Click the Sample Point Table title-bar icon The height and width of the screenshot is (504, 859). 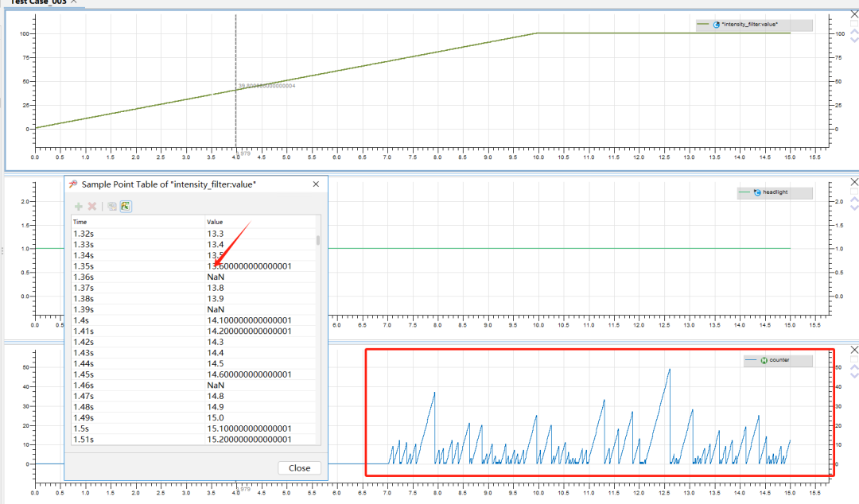(x=73, y=184)
